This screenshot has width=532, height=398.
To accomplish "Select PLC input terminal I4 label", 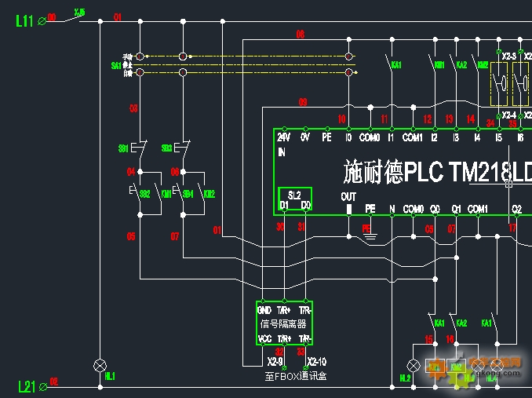I will (477, 137).
